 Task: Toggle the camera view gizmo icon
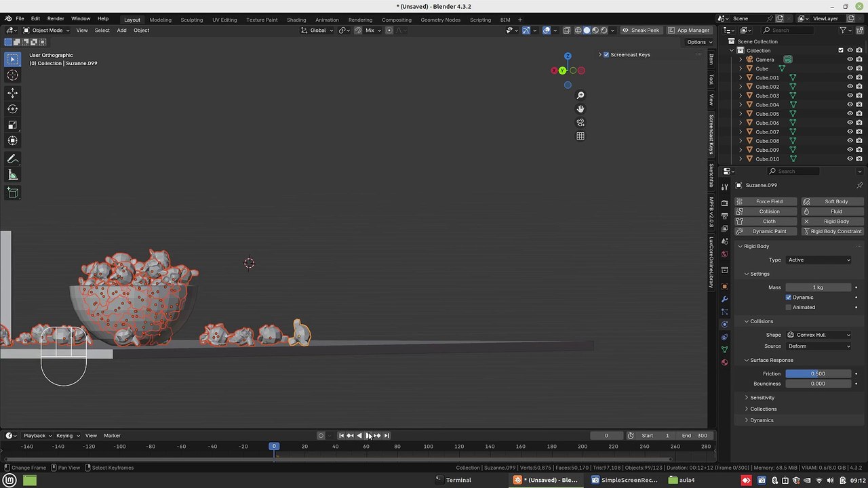(x=580, y=123)
